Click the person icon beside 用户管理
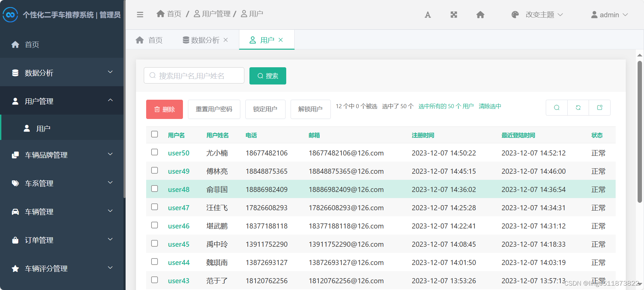This screenshot has width=644, height=290. click(x=15, y=101)
